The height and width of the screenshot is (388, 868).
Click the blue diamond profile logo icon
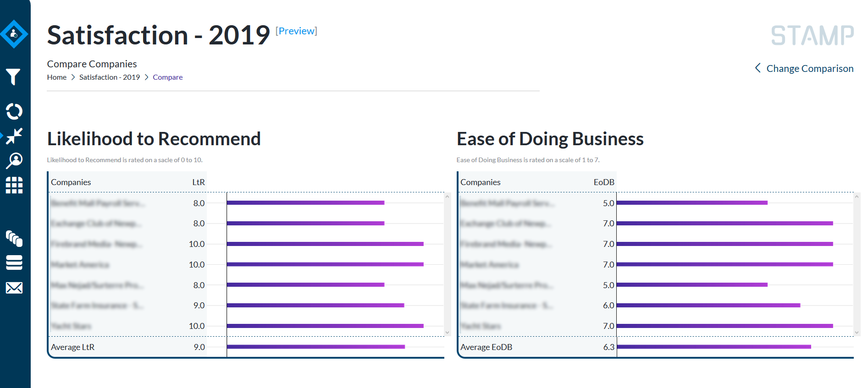[14, 34]
